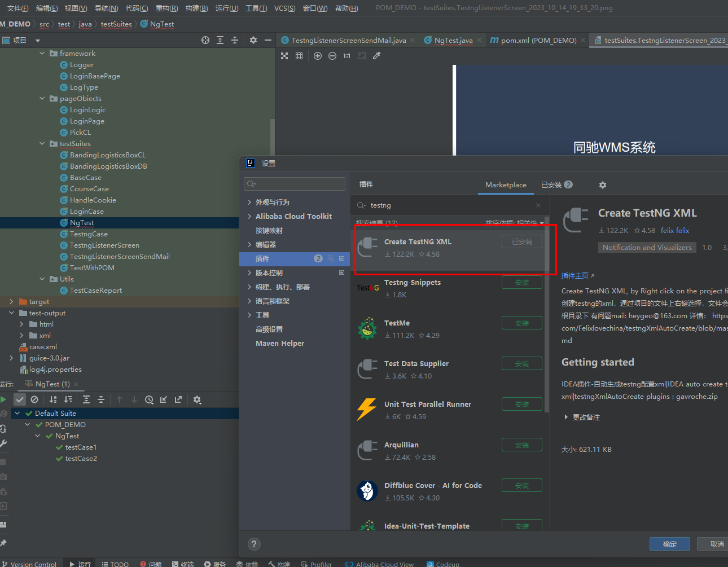Collapse the testSuites folder
Viewport: 728px width, 567px height.
(x=42, y=143)
